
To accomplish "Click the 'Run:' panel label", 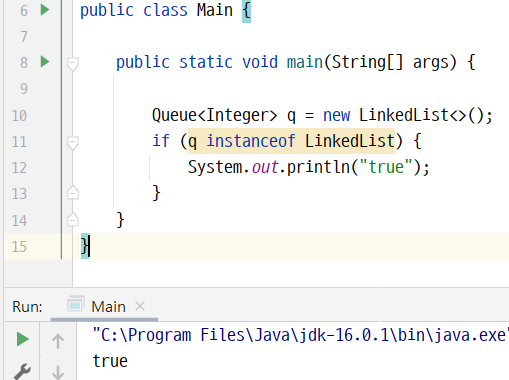I will point(27,307).
